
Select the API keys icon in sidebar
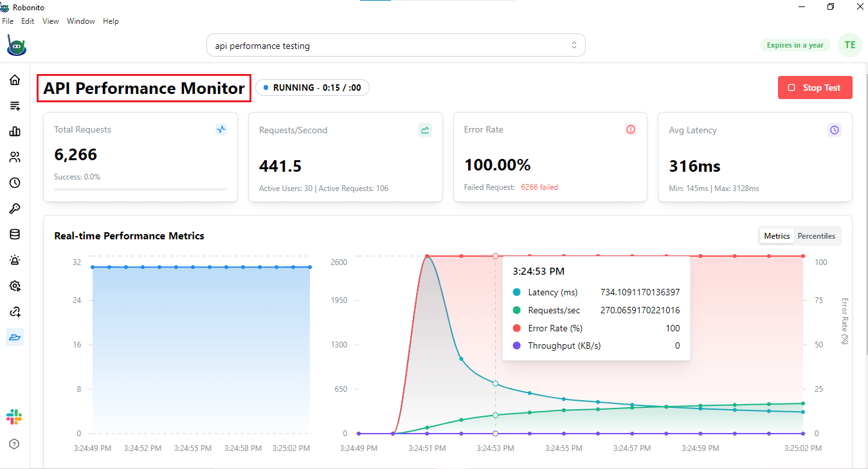(x=14, y=208)
